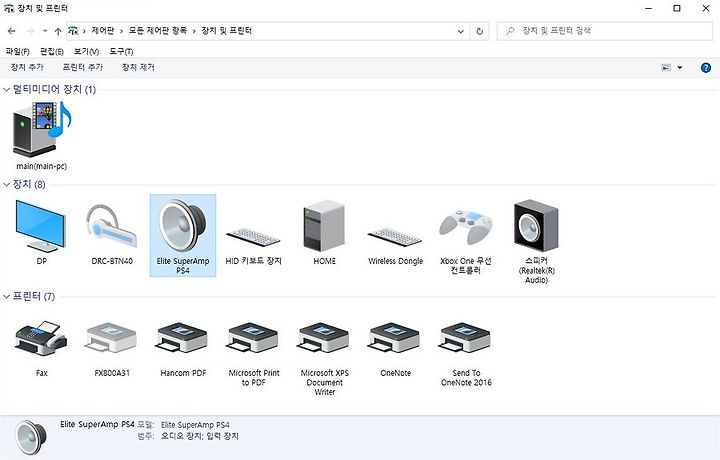Select the Wireless Dongle keyboard icon

[395, 237]
